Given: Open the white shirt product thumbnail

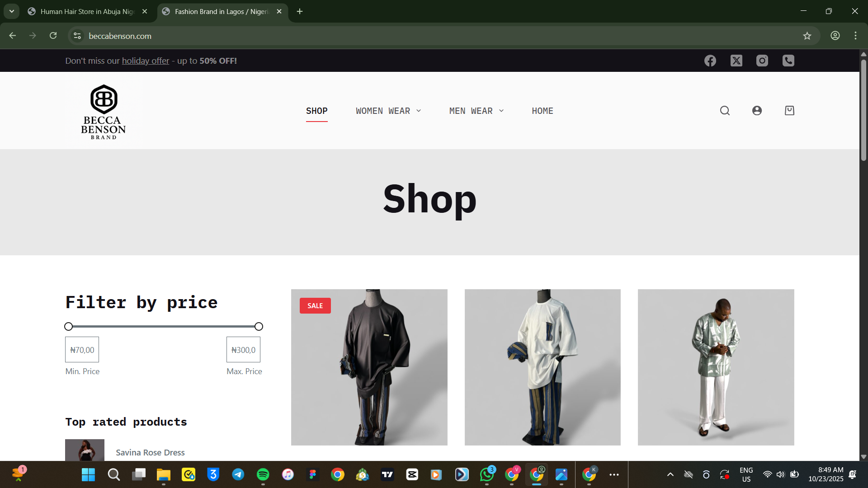Looking at the screenshot, I should click(542, 367).
